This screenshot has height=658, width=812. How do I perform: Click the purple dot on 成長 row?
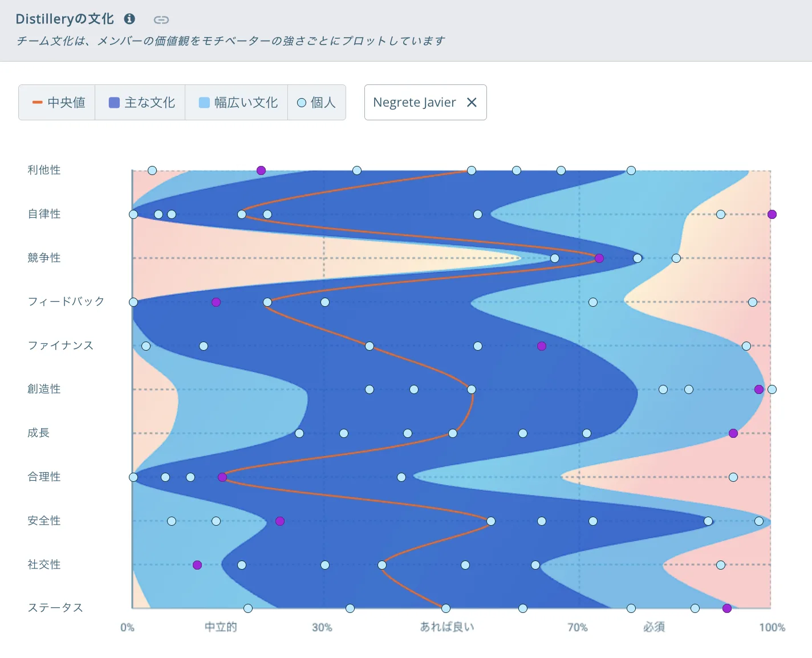point(733,433)
